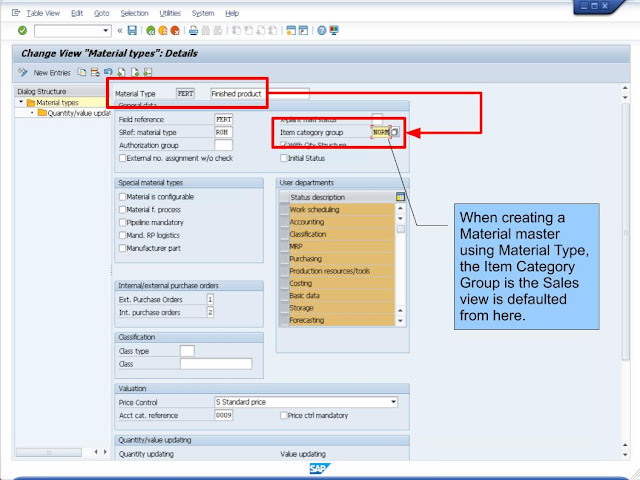Open the Goto menu

(x=102, y=13)
